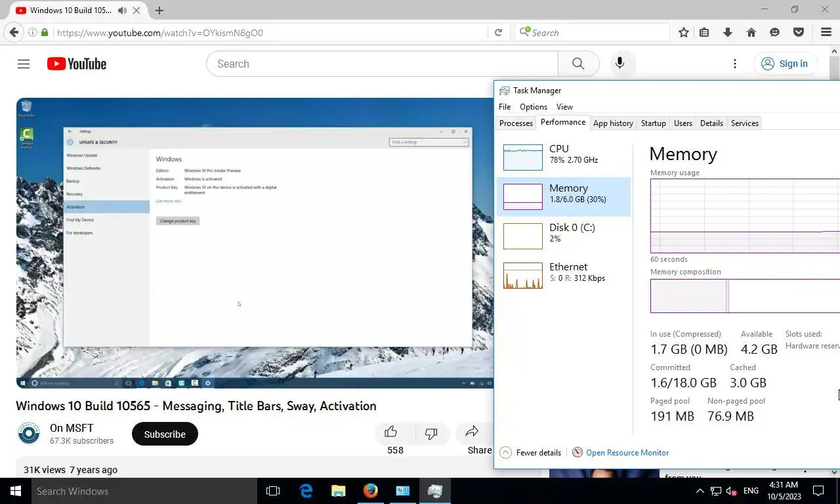This screenshot has height=504, width=840.
Task: Open the Action Center notification icon
Action: click(x=818, y=491)
